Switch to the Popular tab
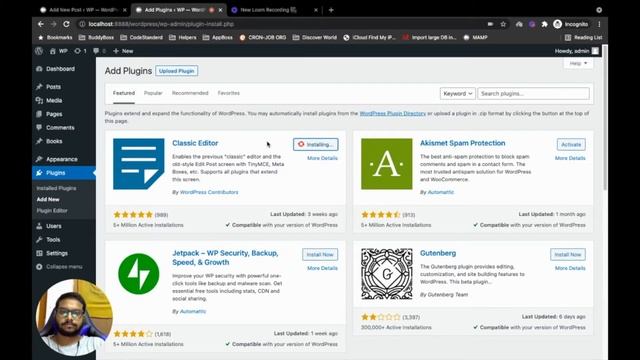The width and height of the screenshot is (640, 360). 153,93
